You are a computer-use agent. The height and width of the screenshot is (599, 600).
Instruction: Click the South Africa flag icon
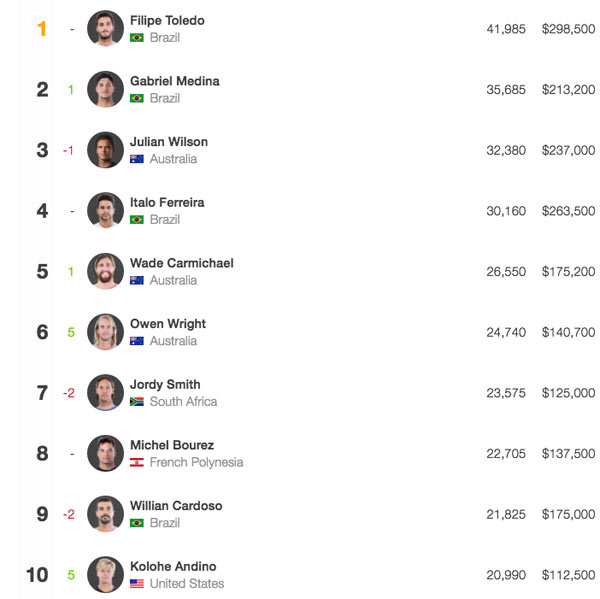[x=137, y=402]
